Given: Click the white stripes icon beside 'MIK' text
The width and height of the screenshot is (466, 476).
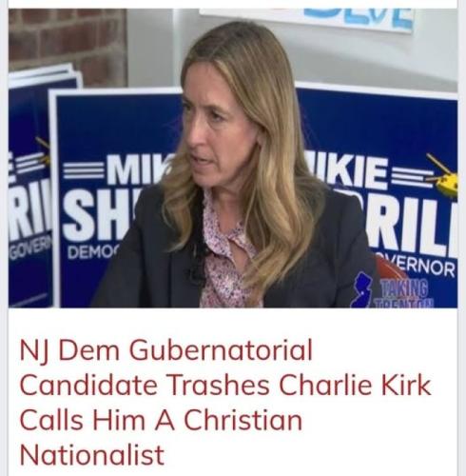Looking at the screenshot, I should point(84,170).
